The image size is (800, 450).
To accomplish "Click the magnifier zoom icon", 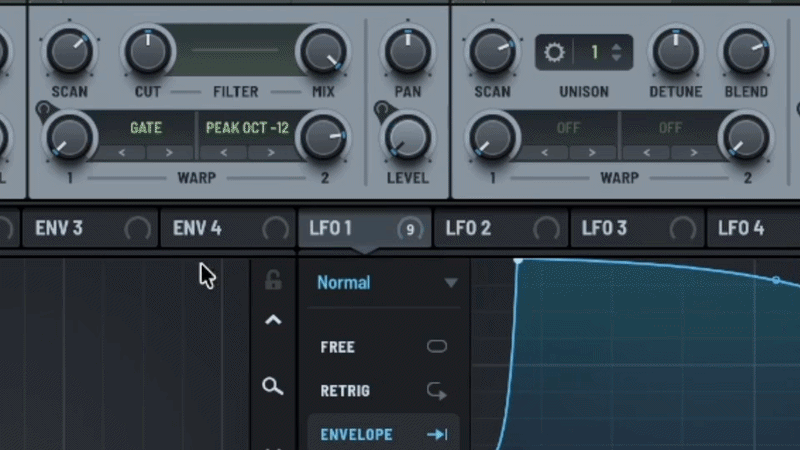I will click(x=272, y=386).
